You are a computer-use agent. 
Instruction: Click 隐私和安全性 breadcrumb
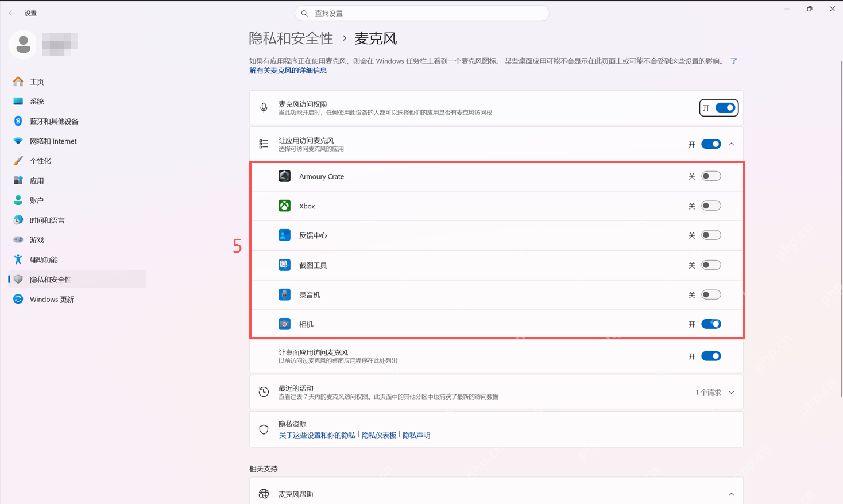pos(291,38)
